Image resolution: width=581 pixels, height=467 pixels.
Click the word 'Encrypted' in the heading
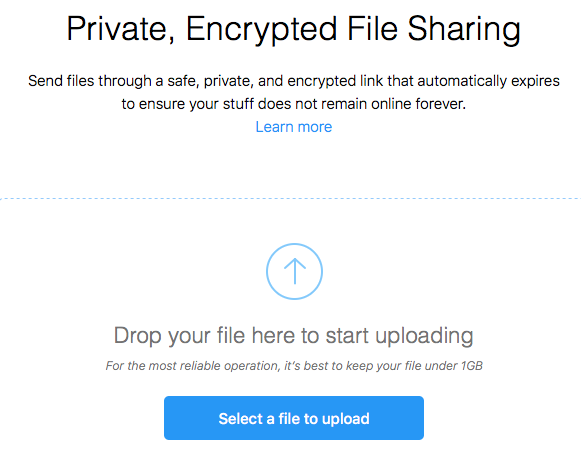261,29
